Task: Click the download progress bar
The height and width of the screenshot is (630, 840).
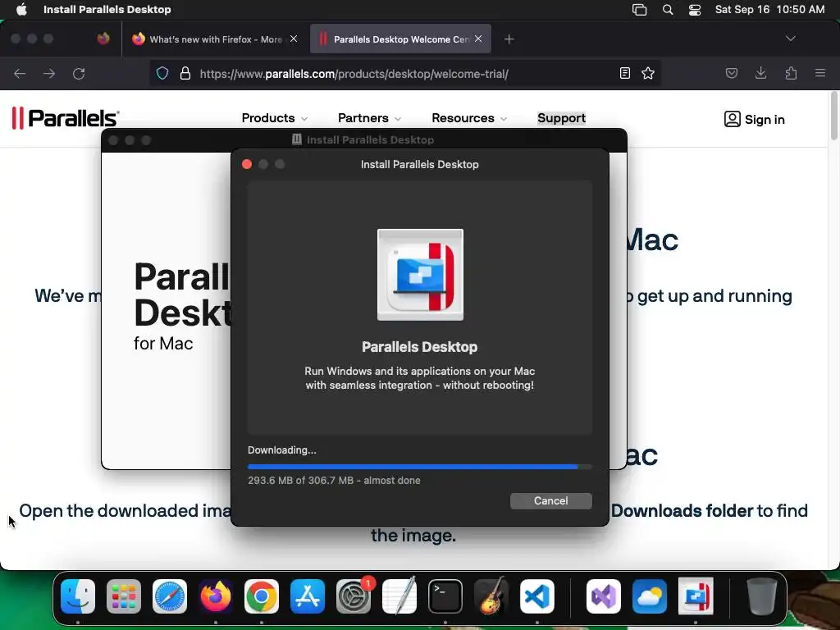Action: pyautogui.click(x=419, y=467)
